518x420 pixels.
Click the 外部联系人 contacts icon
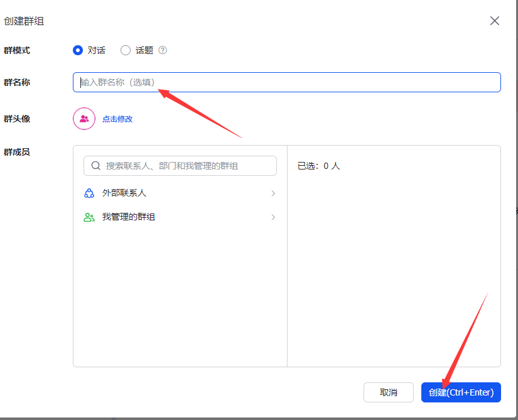[89, 193]
